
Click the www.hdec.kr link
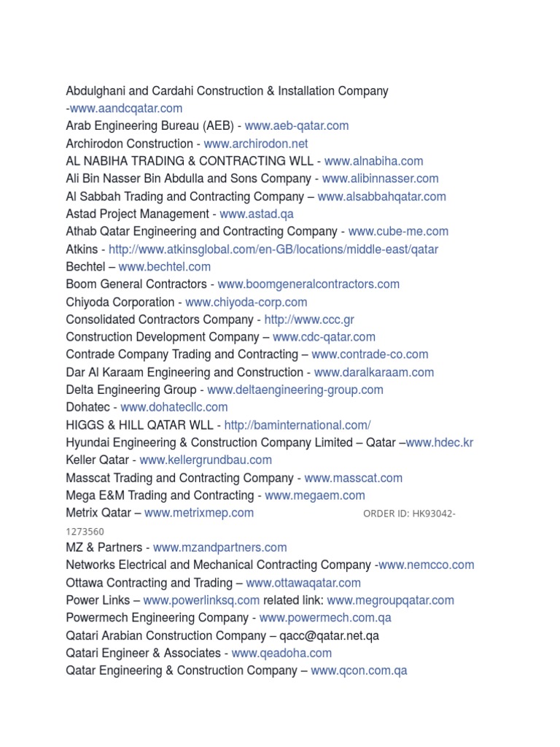(x=440, y=443)
